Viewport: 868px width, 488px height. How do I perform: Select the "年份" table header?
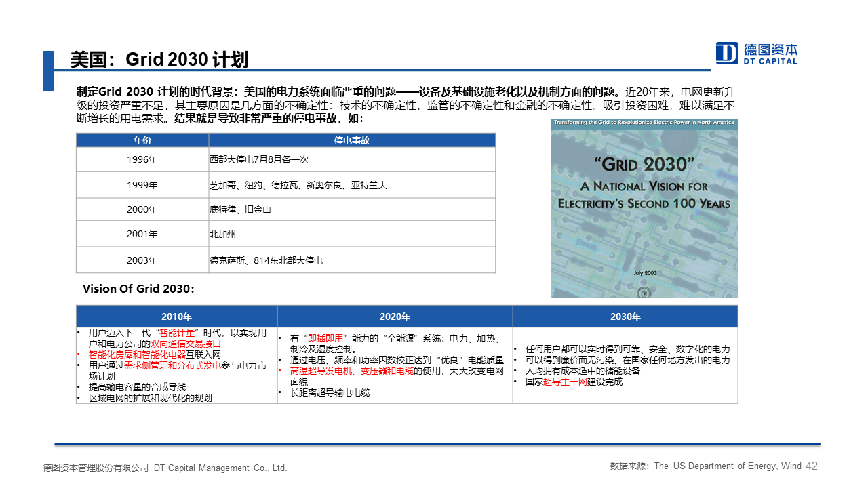pyautogui.click(x=142, y=140)
